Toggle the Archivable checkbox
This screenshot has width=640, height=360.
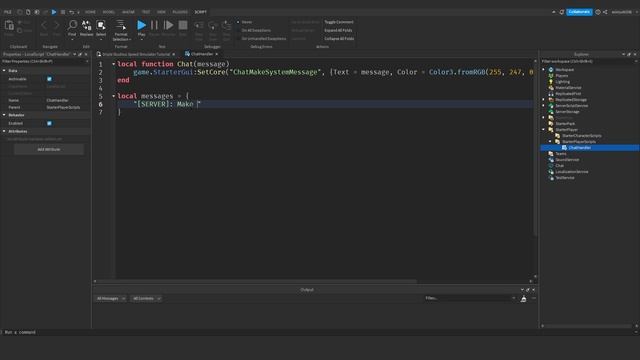point(49,79)
